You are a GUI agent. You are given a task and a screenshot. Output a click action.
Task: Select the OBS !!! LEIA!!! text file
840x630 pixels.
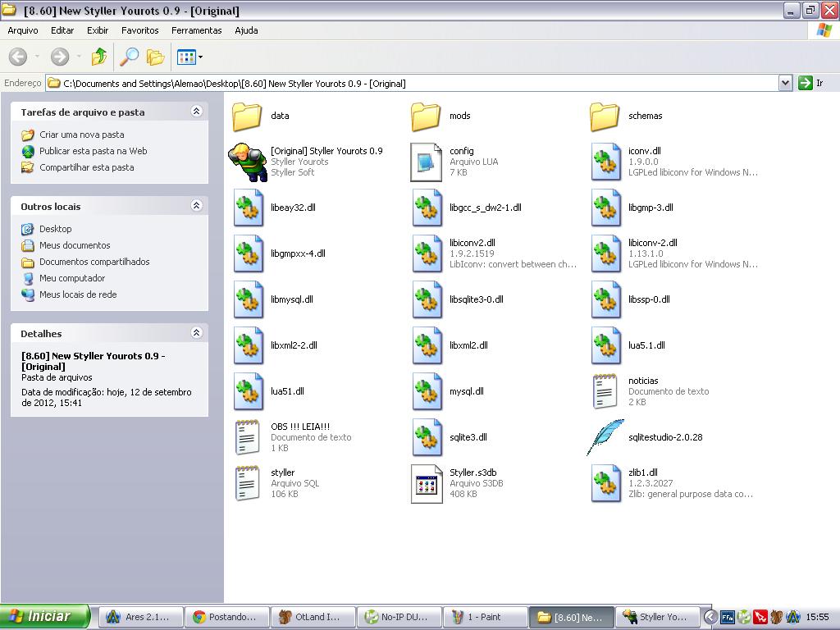coord(293,438)
